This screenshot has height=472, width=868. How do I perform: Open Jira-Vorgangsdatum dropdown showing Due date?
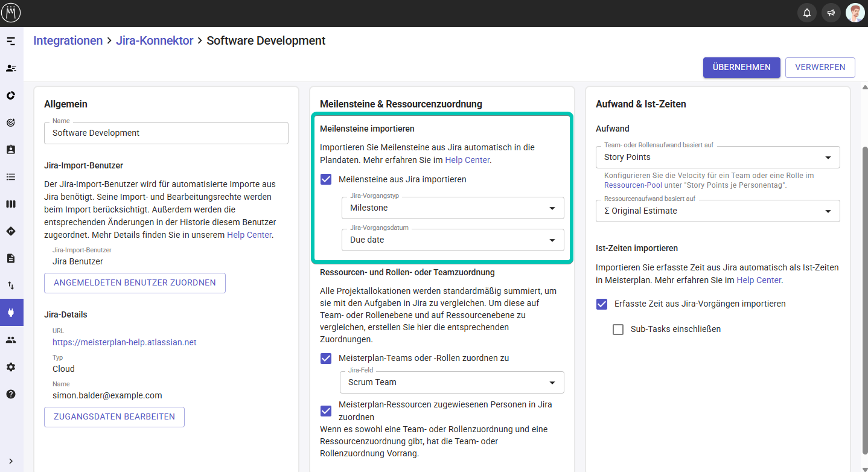point(453,240)
